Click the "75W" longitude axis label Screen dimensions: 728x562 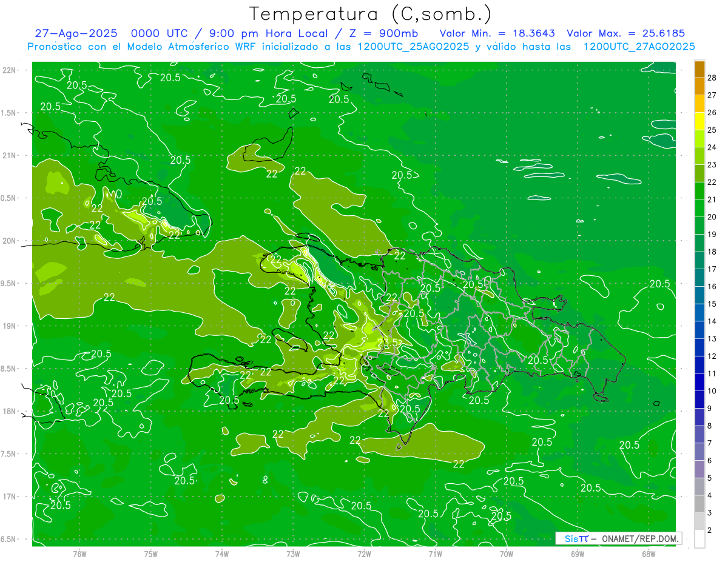[151, 554]
